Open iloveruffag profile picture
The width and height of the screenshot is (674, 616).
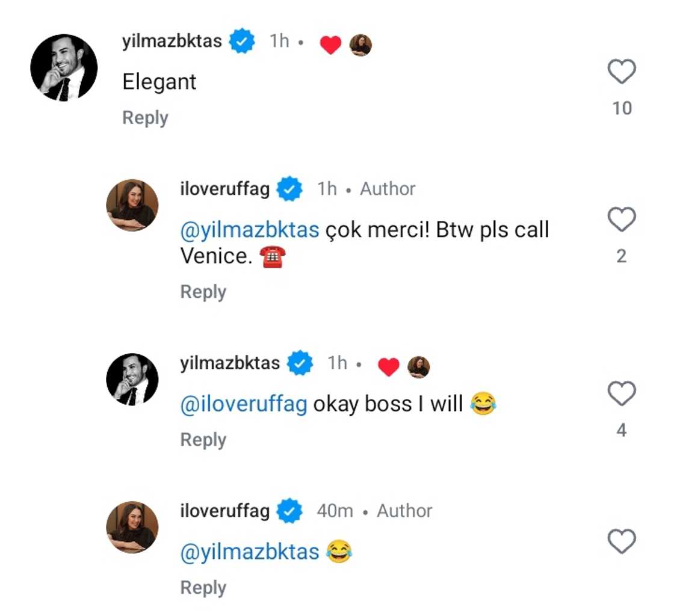coord(132,205)
